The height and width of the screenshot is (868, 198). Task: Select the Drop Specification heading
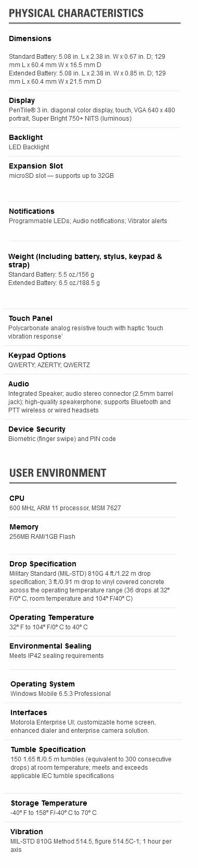coord(43,564)
